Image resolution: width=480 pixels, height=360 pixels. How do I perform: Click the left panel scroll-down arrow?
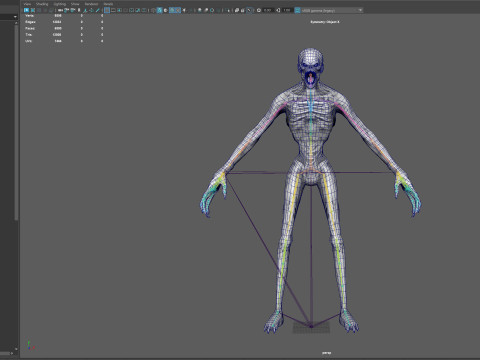[16, 349]
